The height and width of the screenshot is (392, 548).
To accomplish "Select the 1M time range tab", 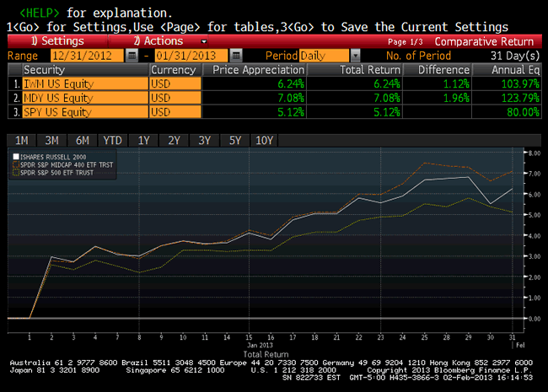I will [21, 140].
